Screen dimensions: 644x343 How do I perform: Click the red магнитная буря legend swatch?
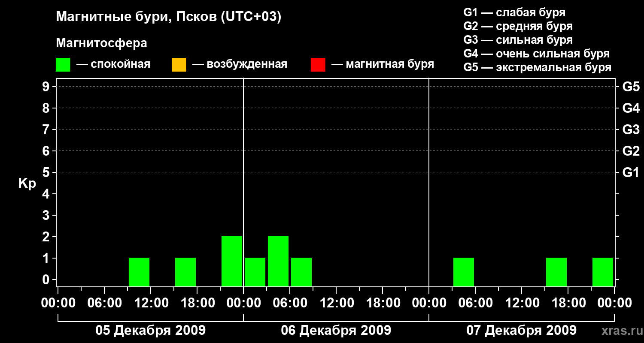[x=318, y=65]
